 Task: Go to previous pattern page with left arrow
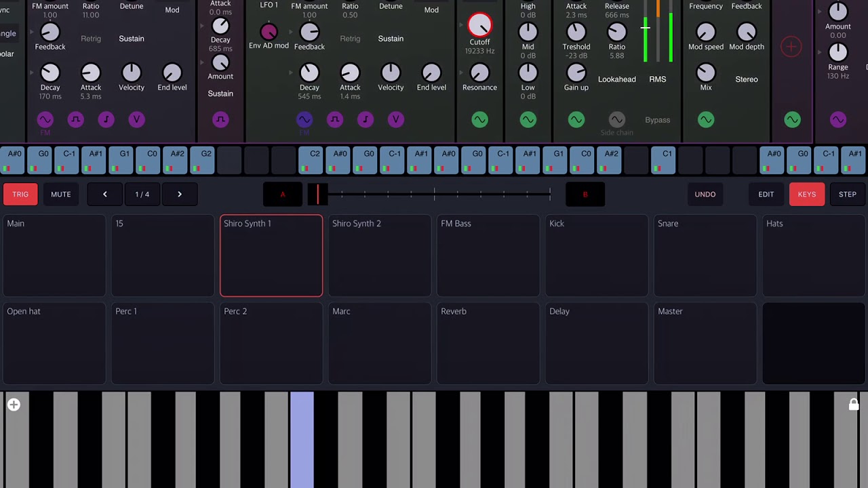(104, 195)
